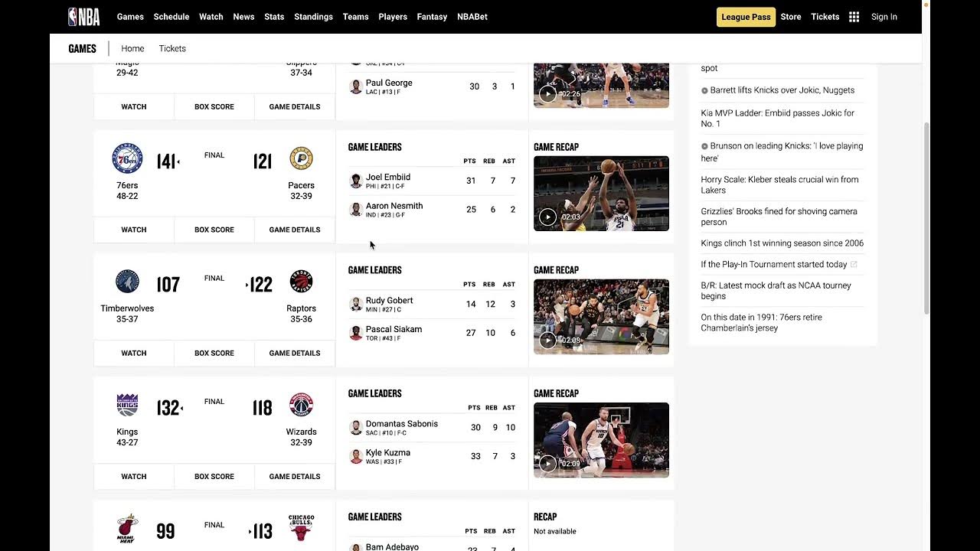Click the Timberwolves team logo
The width and height of the screenshot is (980, 551).
click(127, 282)
